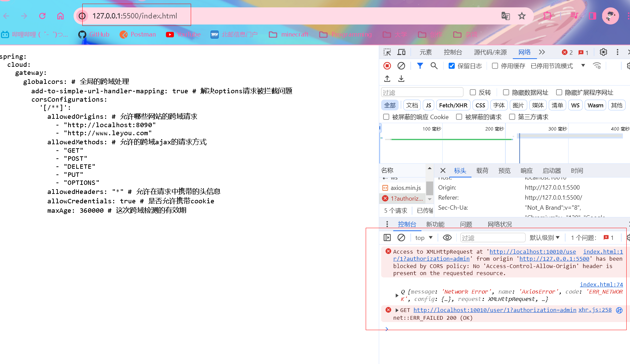Clear the console output
The width and height of the screenshot is (630, 364).
(x=401, y=238)
